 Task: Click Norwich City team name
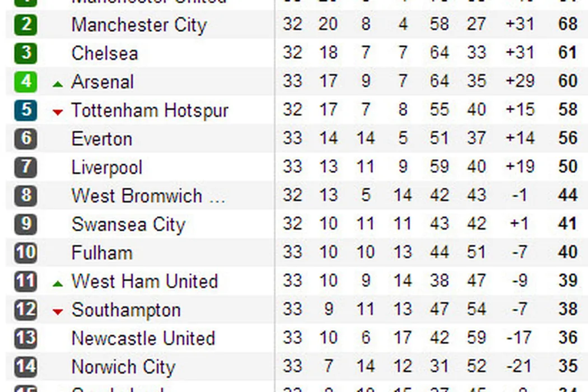click(x=123, y=367)
